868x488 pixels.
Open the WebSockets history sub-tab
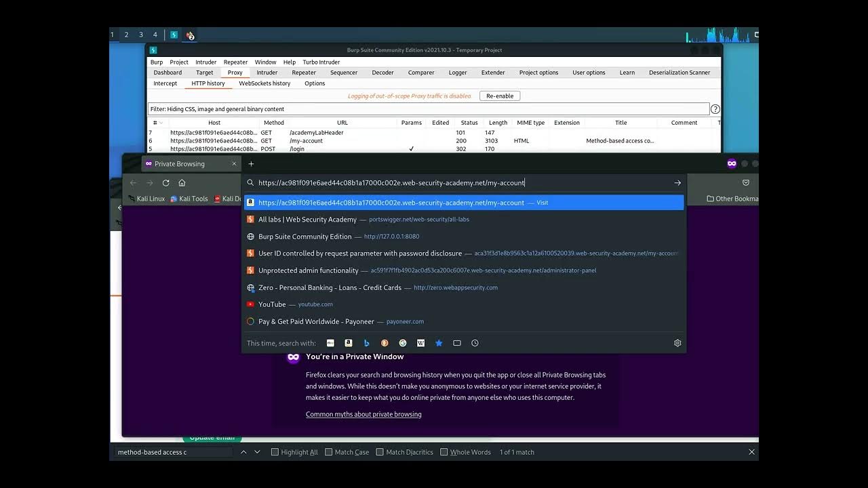click(x=264, y=83)
